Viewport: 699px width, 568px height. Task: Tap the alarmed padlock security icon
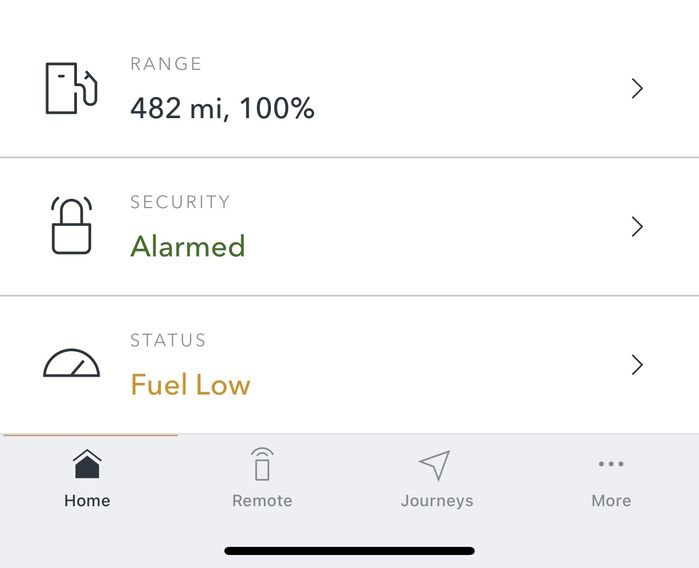point(71,226)
